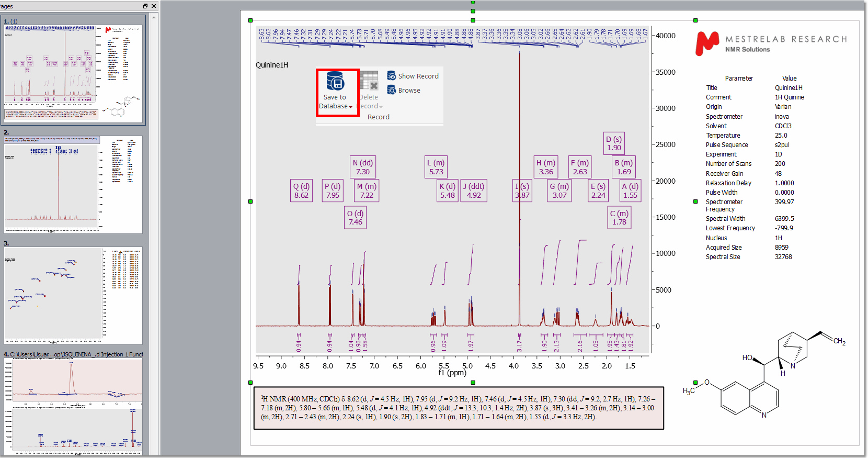The height and width of the screenshot is (459, 868).
Task: Click the Mestrelab Research logo
Action: point(771,43)
